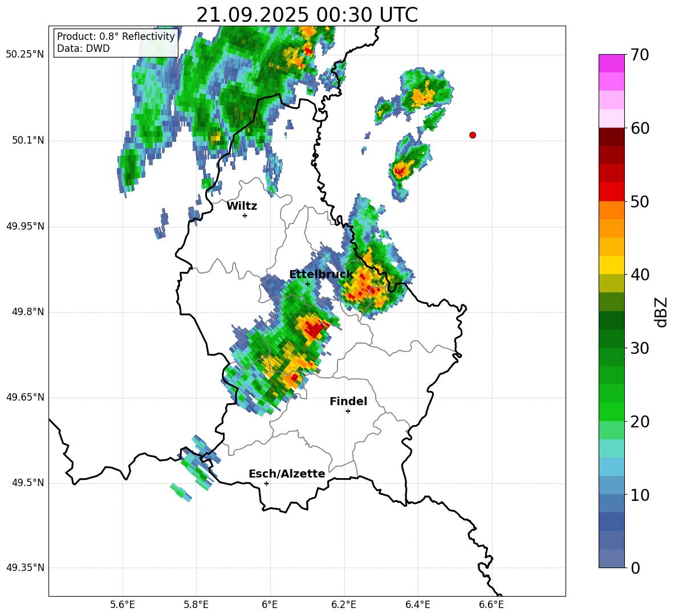Click the Esch/Alzette cross marker
This screenshot has height=616, width=675.
tap(266, 483)
